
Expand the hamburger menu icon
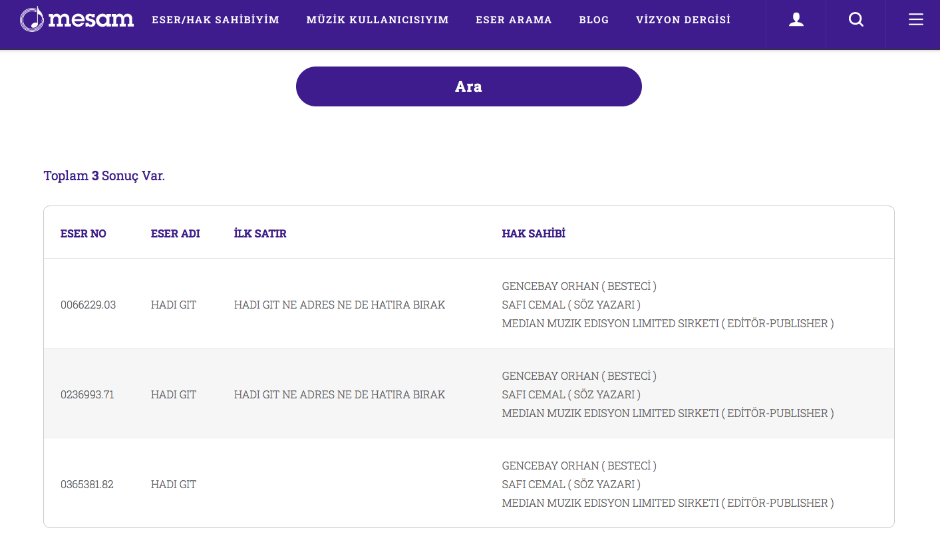[915, 20]
